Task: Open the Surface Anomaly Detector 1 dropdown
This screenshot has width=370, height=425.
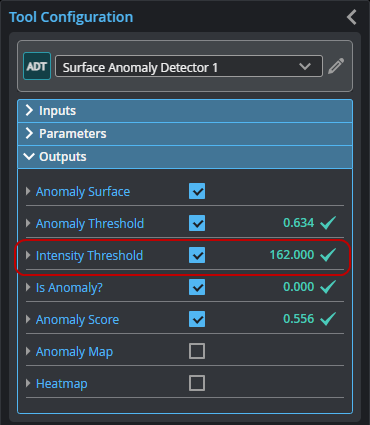Action: tap(189, 66)
